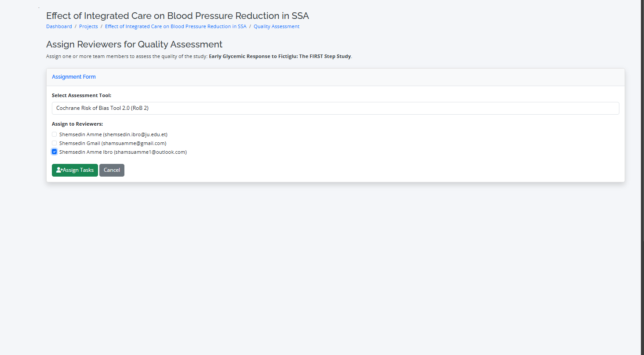The image size is (644, 355).
Task: Uncheck the Shemsedin Amme Ibro checkbox
Action: [x=55, y=152]
